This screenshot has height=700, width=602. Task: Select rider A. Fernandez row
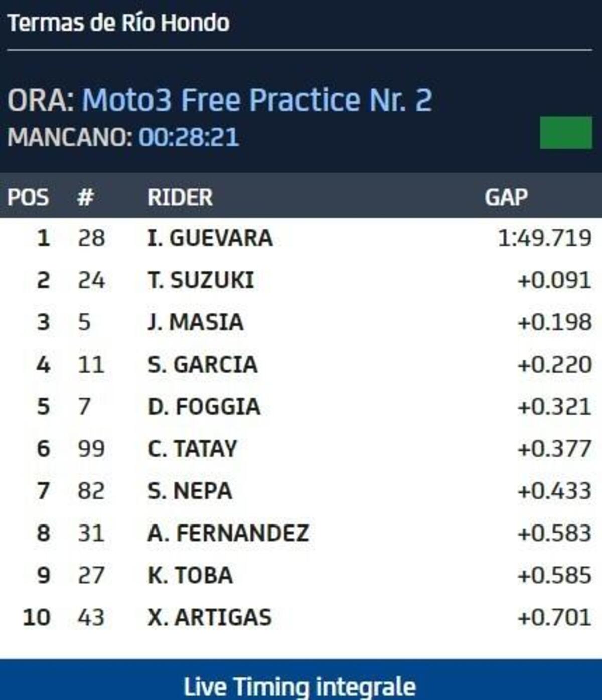(228, 533)
